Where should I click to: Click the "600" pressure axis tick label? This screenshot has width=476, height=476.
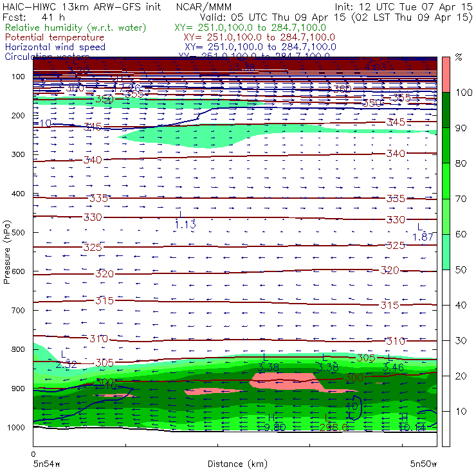18,271
